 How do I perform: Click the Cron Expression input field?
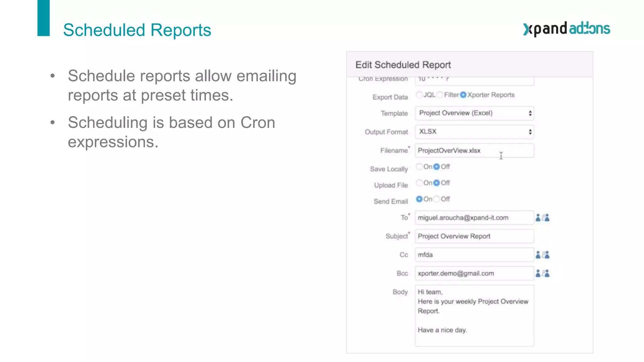pos(475,80)
